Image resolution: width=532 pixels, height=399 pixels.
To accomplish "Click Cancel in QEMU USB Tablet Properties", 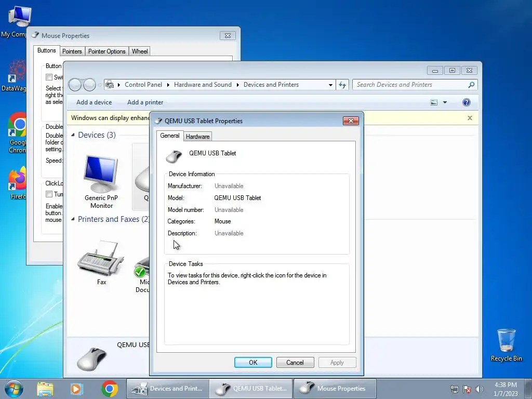I will pos(295,362).
